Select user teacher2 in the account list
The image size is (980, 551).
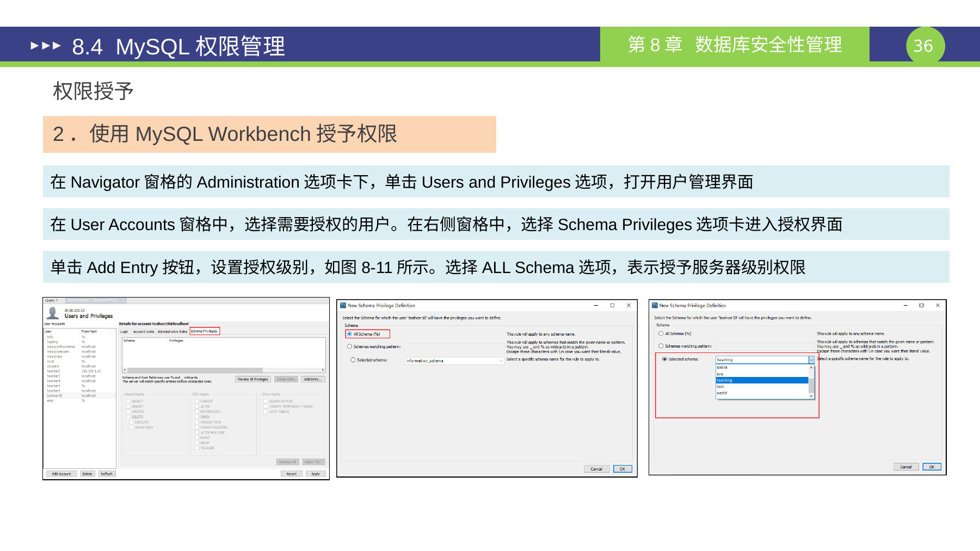(79, 371)
